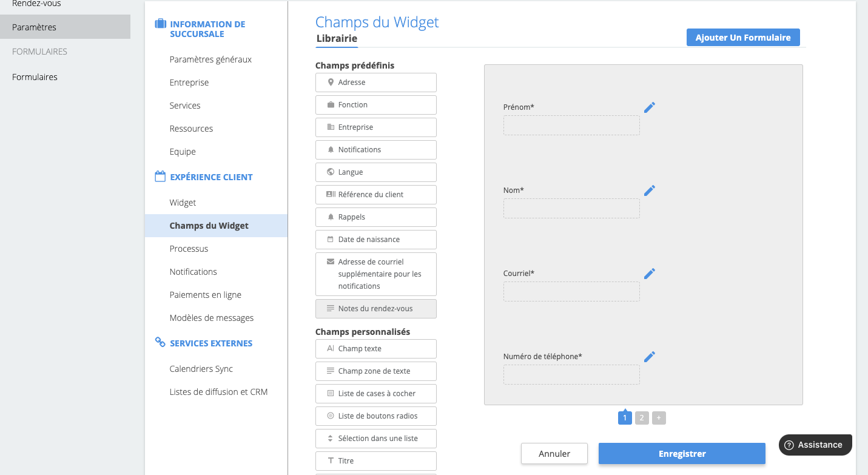Click Ajouter Un Formulaire button
The width and height of the screenshot is (868, 475).
pos(743,38)
